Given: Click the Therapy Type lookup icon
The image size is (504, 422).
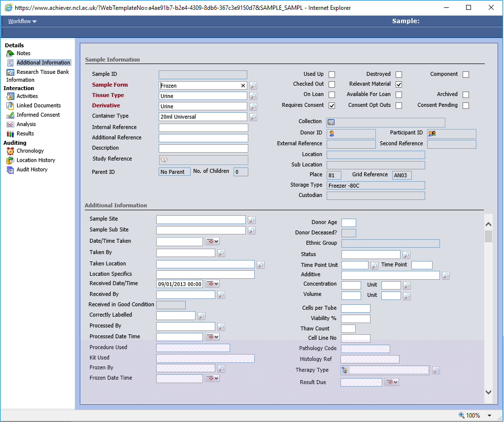Looking at the screenshot, I should 435,370.
